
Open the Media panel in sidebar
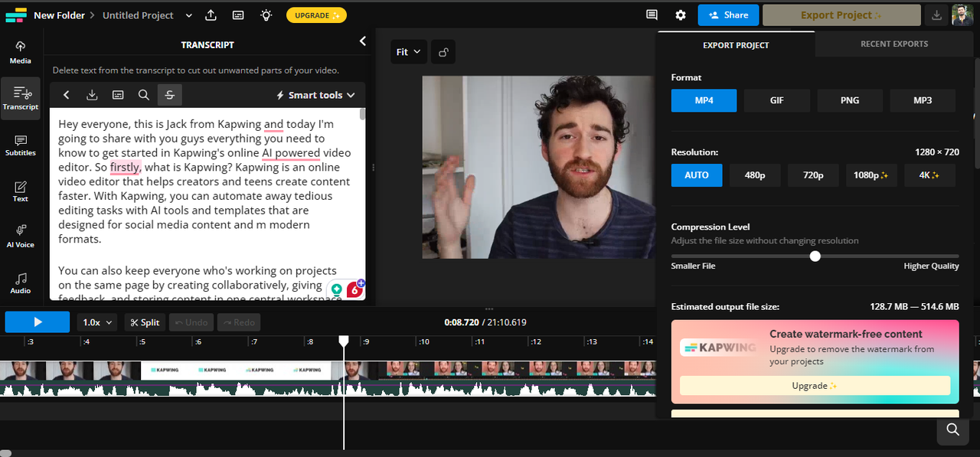[21, 52]
